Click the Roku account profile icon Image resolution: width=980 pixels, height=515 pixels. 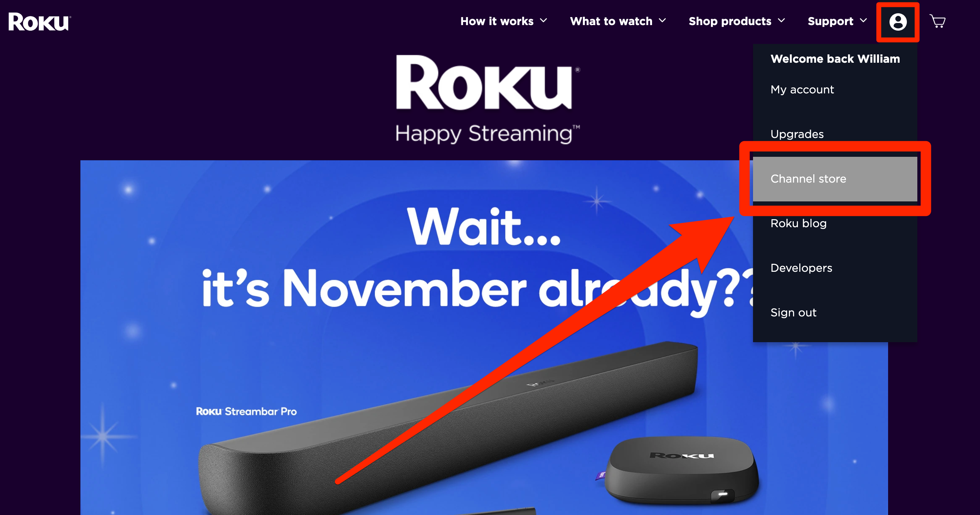click(x=897, y=21)
